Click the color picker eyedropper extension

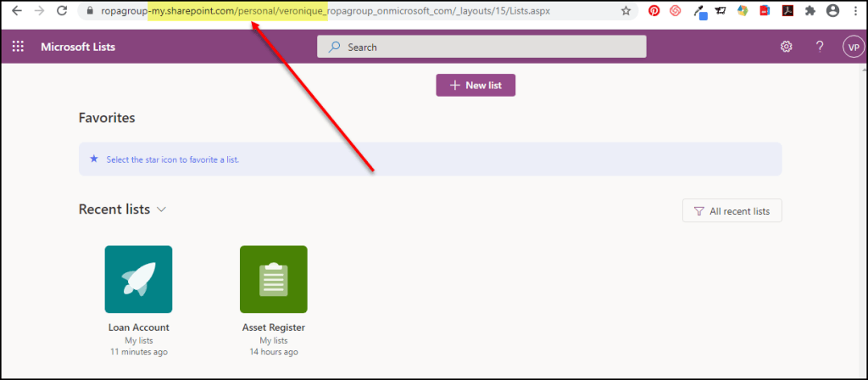[x=698, y=11]
